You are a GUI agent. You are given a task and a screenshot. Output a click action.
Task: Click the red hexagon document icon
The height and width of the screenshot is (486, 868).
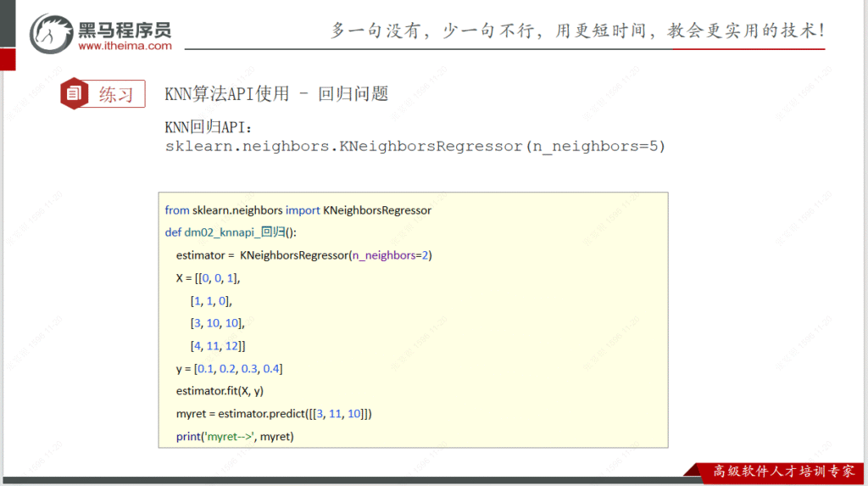(74, 94)
